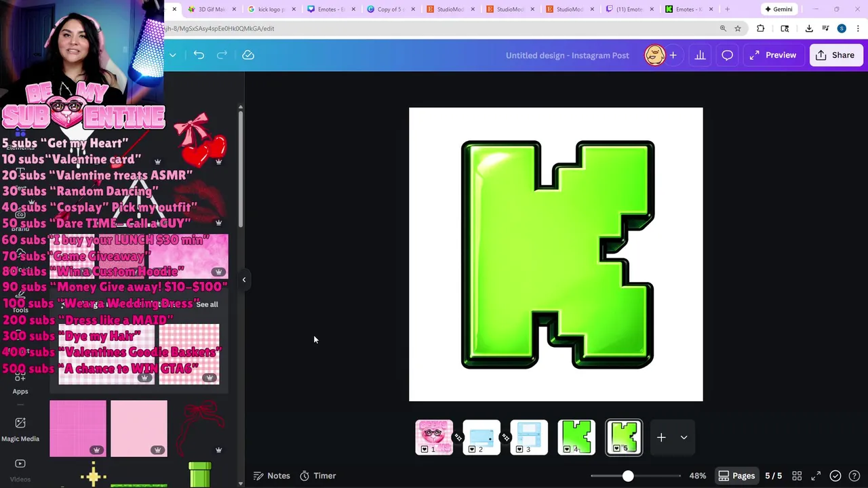The image size is (868, 488).
Task: Check the cloud save status icon
Action: 248,55
